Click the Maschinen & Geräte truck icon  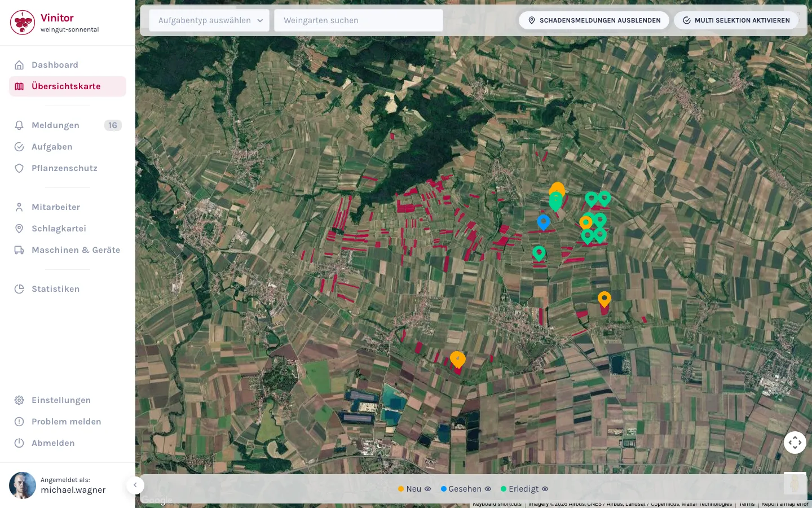click(19, 250)
